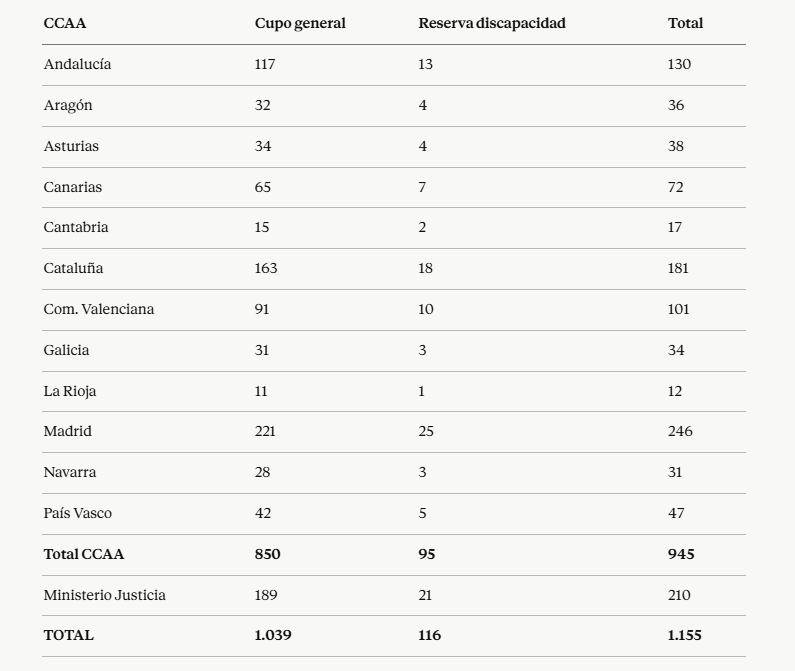This screenshot has height=671, width=795.
Task: Select the Canarias total value 72
Action: tap(675, 187)
